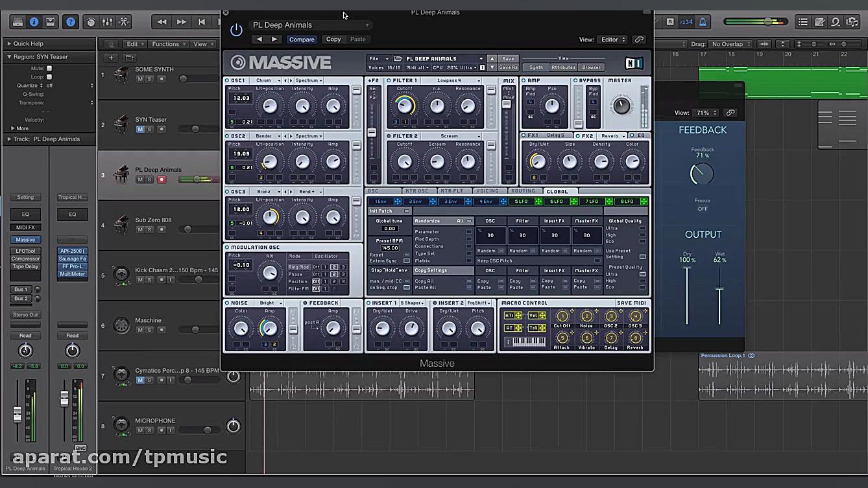Open the Apple Loops browser icon
This screenshot has width=868, height=488.
(x=835, y=21)
